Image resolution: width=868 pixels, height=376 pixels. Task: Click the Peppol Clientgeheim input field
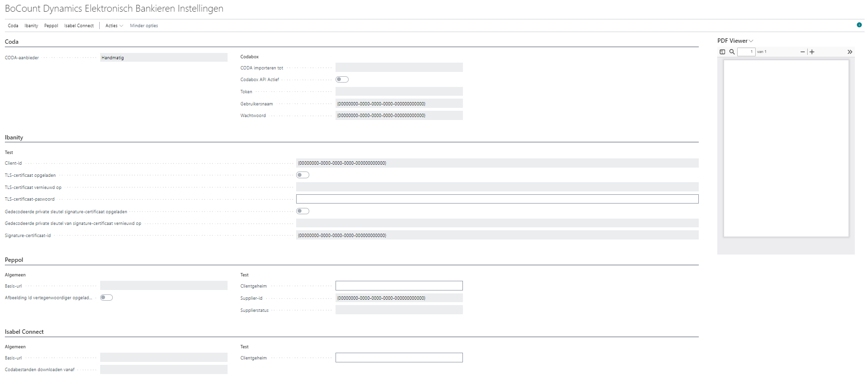pyautogui.click(x=399, y=286)
